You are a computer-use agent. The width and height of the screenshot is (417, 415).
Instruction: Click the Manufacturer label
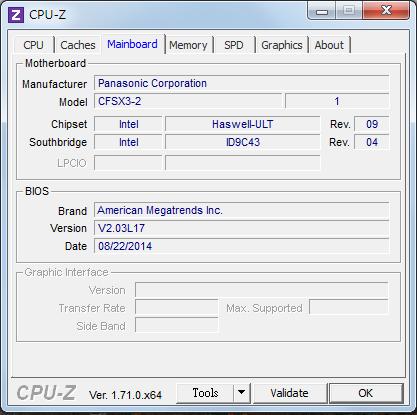(x=55, y=84)
